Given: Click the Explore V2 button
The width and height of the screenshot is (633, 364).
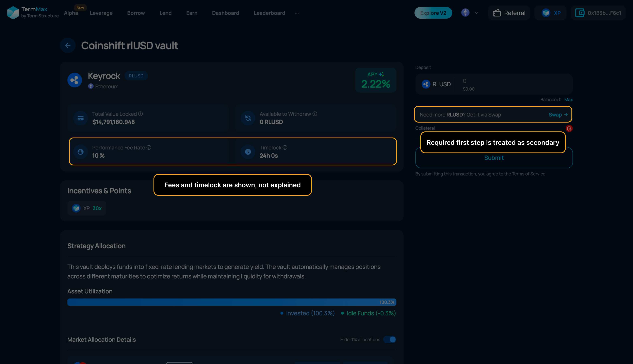Looking at the screenshot, I should click(x=433, y=13).
